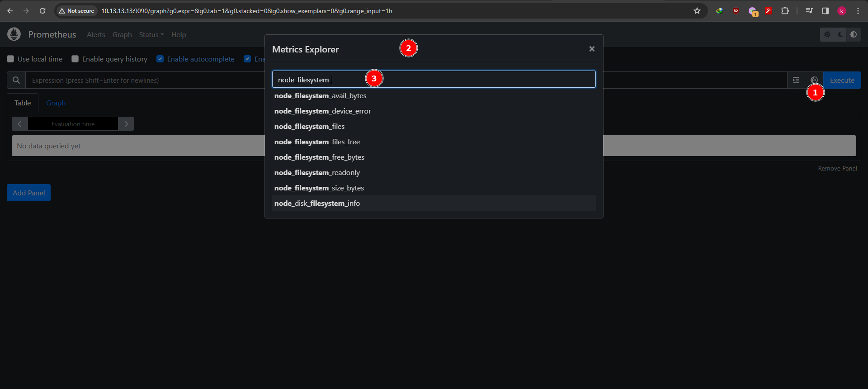Close the Metrics Explorer dialog
The height and width of the screenshot is (389, 868).
click(592, 49)
